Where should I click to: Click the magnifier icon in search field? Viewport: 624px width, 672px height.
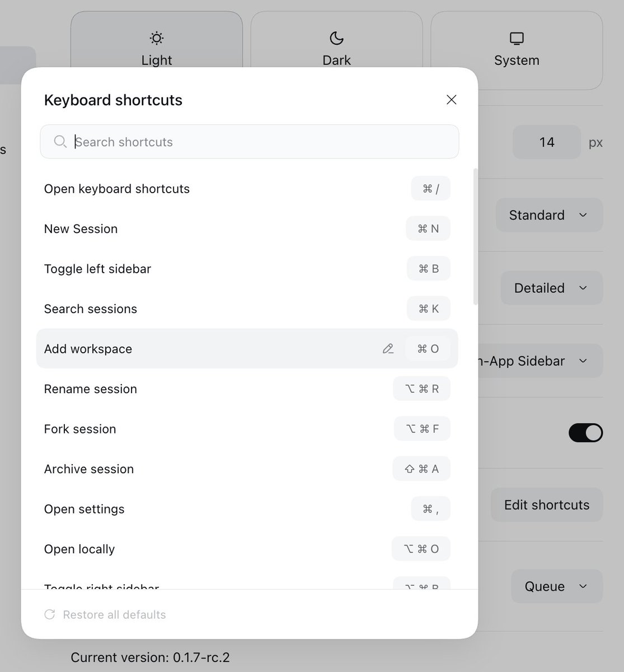click(x=60, y=142)
